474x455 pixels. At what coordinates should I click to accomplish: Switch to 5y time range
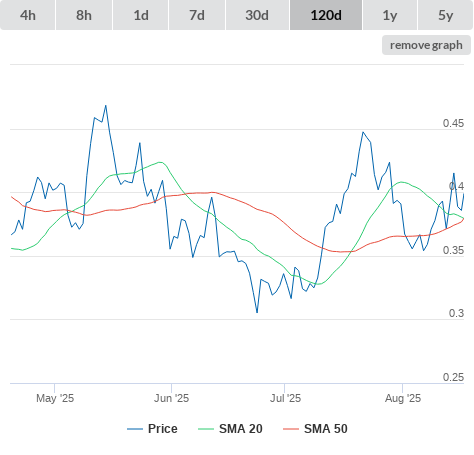pyautogui.click(x=446, y=15)
